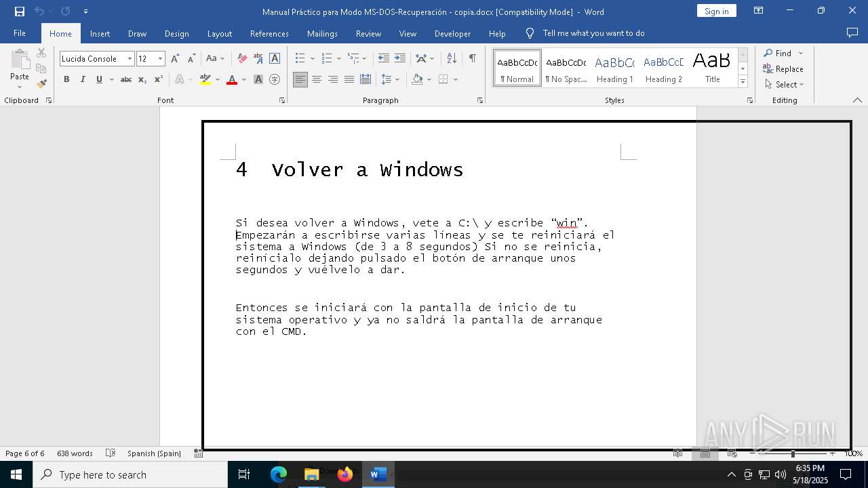Screen dimensions: 868x488
Task: Increase font size with Grow Font
Action: point(175,59)
